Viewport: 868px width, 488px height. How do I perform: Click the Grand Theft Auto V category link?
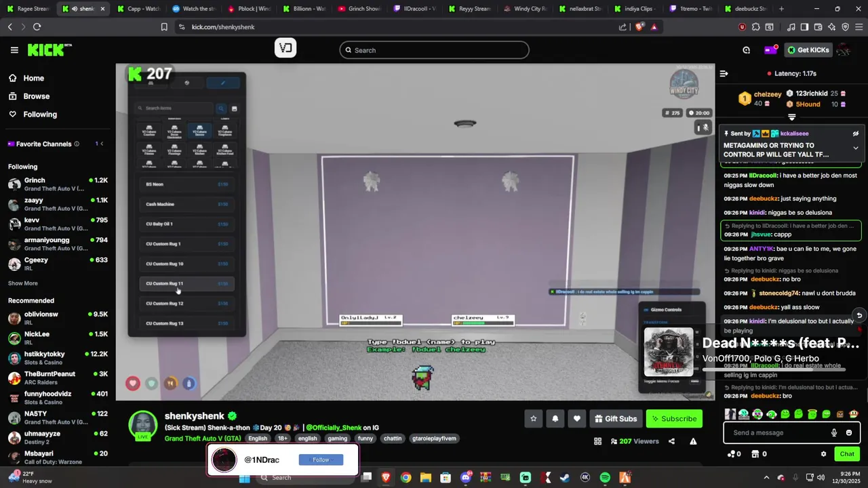pyautogui.click(x=203, y=439)
